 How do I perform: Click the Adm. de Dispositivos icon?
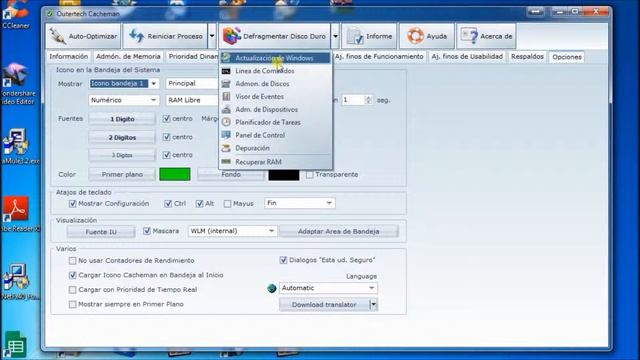pos(226,109)
